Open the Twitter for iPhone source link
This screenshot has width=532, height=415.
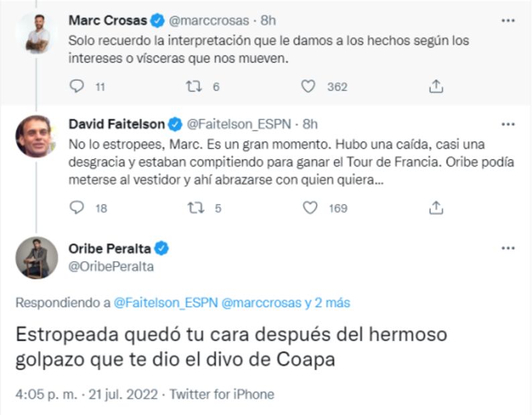pyautogui.click(x=222, y=394)
